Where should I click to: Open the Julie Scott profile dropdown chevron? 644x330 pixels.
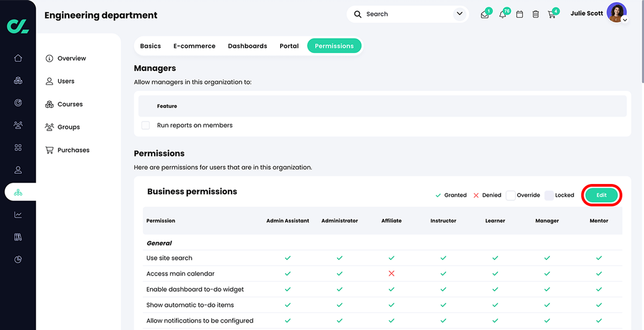tap(624, 20)
